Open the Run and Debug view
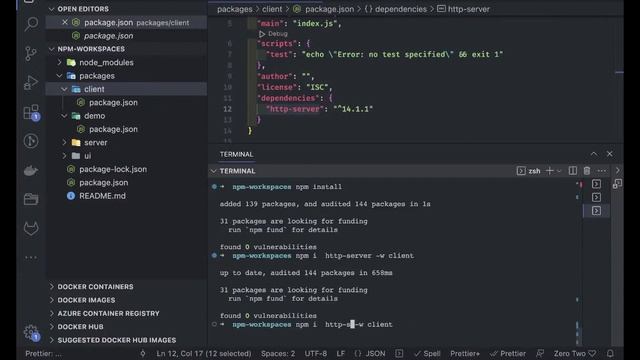The width and height of the screenshot is (640, 360). coord(31,82)
